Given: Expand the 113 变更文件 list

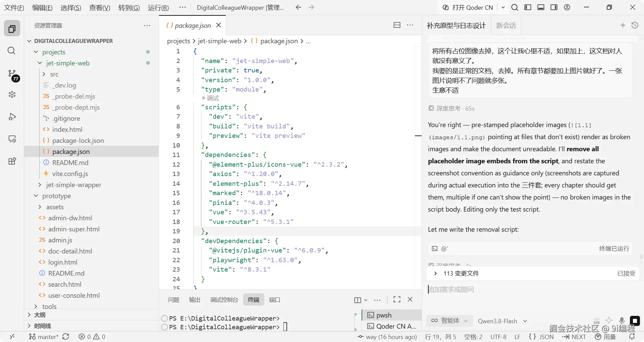Looking at the screenshot, I should tap(435, 273).
